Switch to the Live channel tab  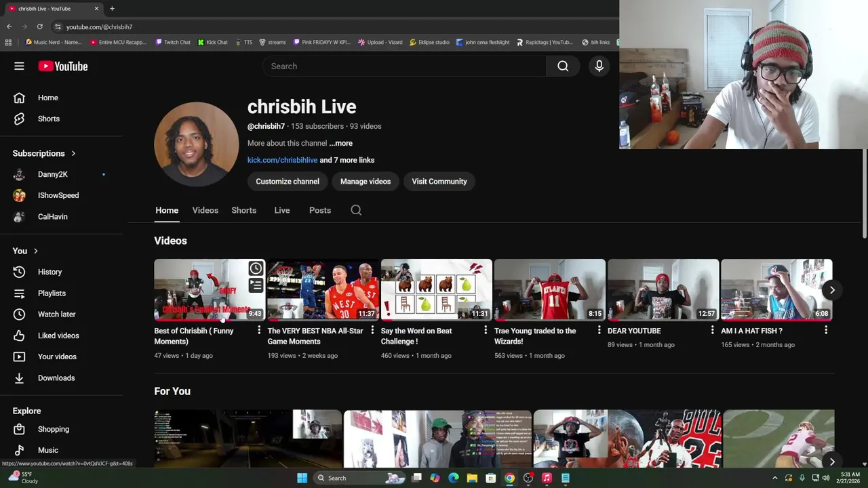[x=281, y=210]
